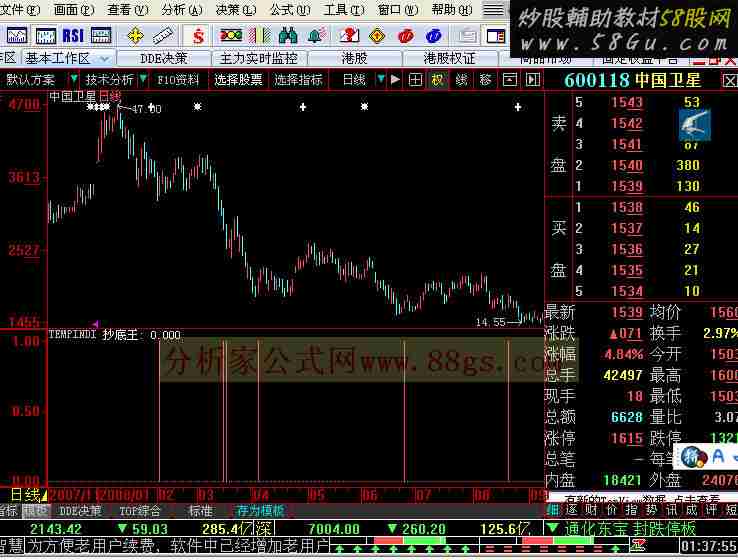Select the 标准 indicator tab
The image size is (738, 560).
(x=201, y=511)
